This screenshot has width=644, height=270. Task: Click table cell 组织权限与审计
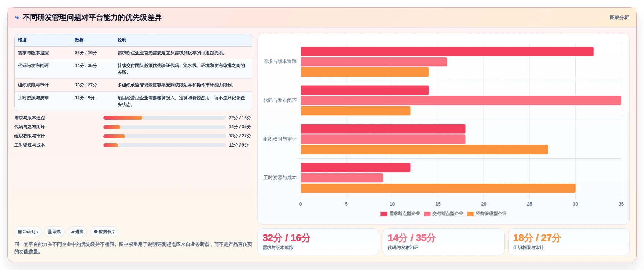(33, 85)
